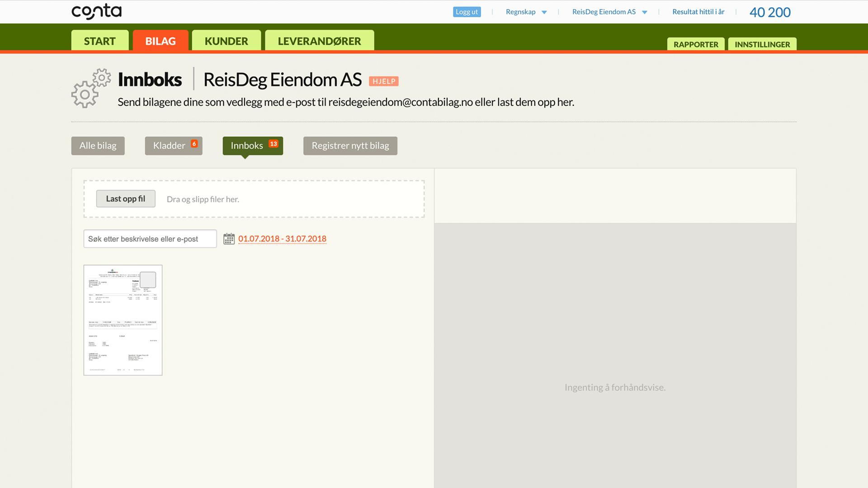The image size is (868, 488).
Task: Open the INNSTILLINGER tab
Action: point(762,44)
